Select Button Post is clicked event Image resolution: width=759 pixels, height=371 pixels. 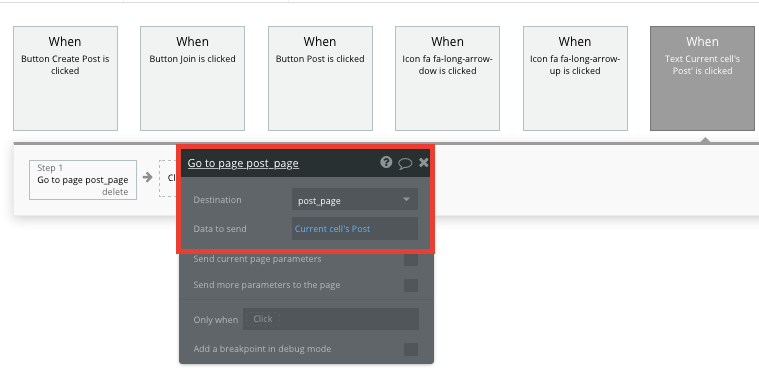pyautogui.click(x=320, y=78)
